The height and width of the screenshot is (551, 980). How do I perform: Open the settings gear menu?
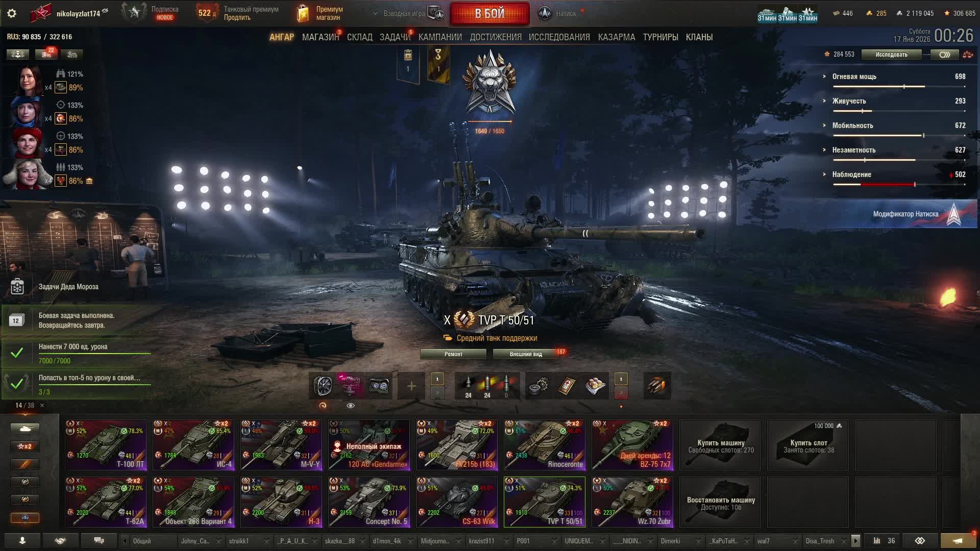pos(12,13)
